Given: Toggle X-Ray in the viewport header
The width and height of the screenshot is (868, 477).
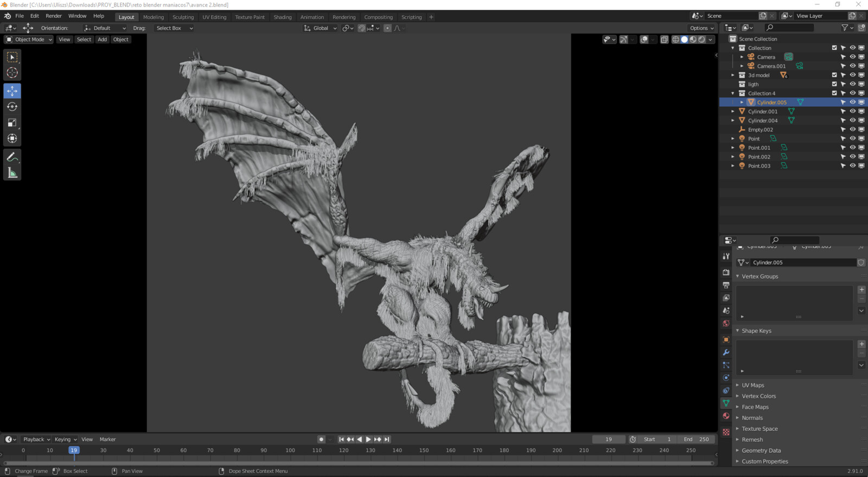Looking at the screenshot, I should 664,40.
